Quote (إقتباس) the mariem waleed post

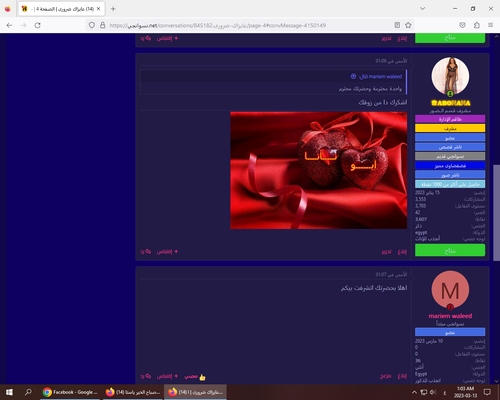(167, 377)
